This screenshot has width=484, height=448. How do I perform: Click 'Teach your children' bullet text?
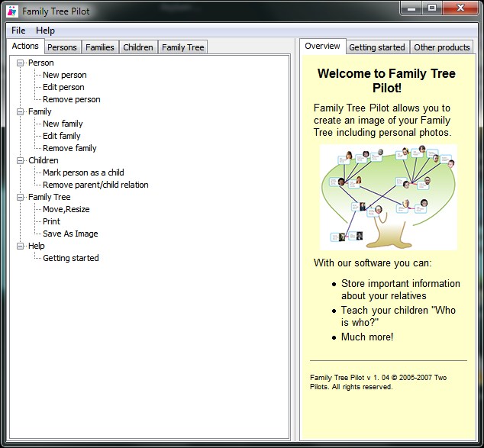398,316
